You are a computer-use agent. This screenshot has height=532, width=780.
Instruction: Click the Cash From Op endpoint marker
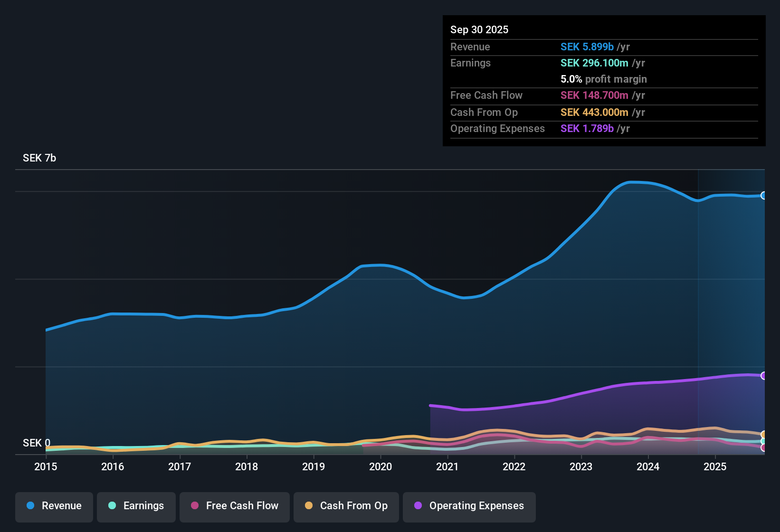point(763,435)
